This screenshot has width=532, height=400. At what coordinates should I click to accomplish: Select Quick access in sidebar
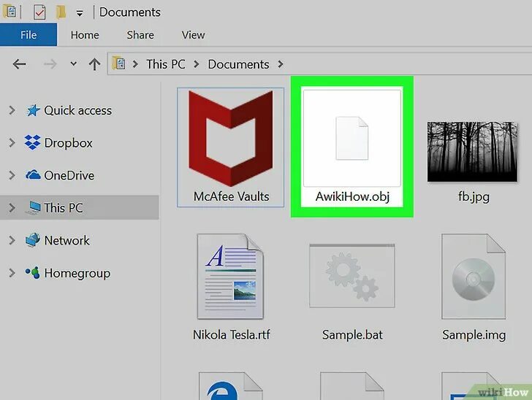pos(77,110)
